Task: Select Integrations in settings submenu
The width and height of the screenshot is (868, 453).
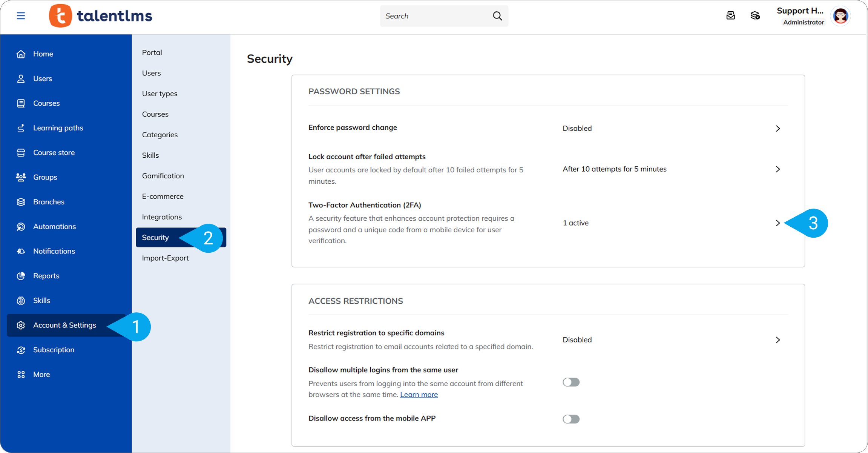Action: [x=162, y=217]
